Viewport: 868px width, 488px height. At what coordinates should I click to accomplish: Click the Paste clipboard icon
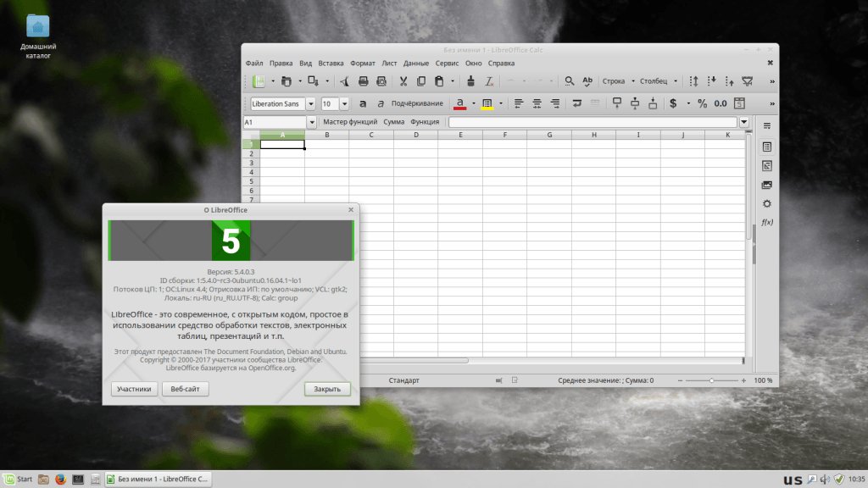click(x=439, y=81)
